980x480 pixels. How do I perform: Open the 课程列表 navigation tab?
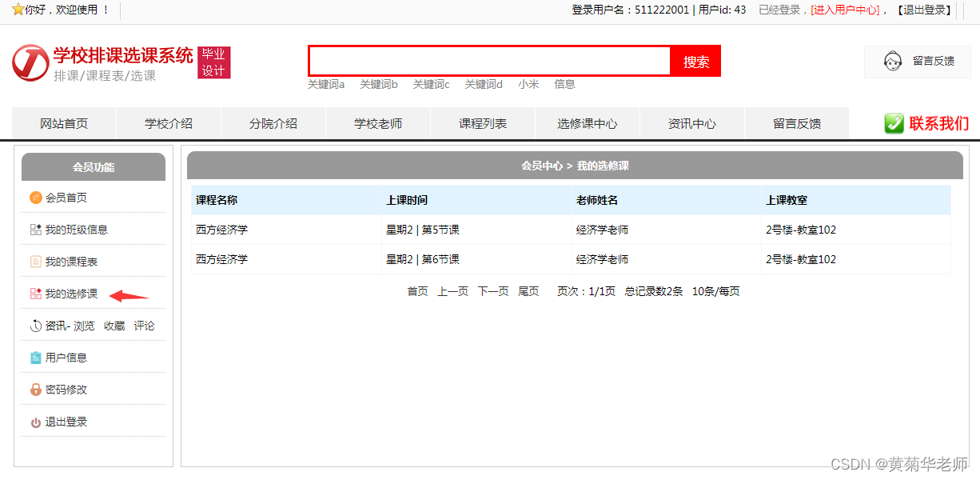[483, 124]
